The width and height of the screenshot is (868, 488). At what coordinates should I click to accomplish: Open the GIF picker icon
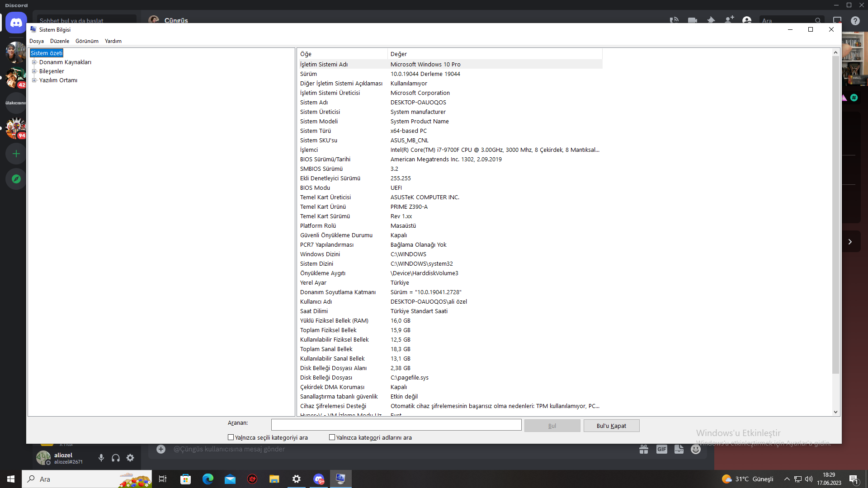tap(661, 449)
